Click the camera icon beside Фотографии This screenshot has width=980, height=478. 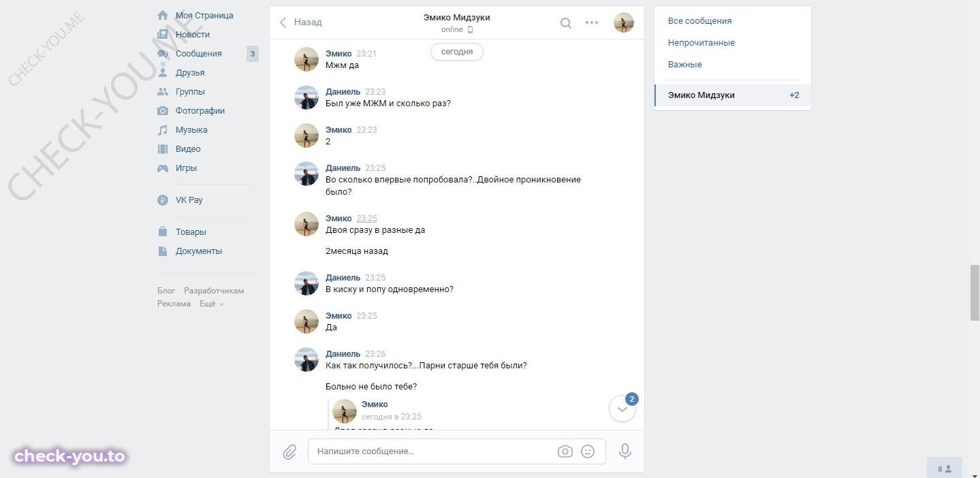[x=163, y=110]
